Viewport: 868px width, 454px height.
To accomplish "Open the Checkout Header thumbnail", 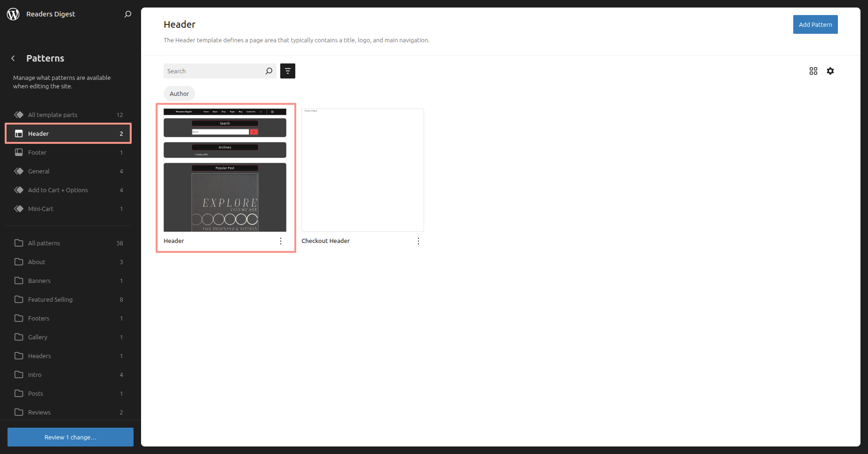I will [363, 170].
